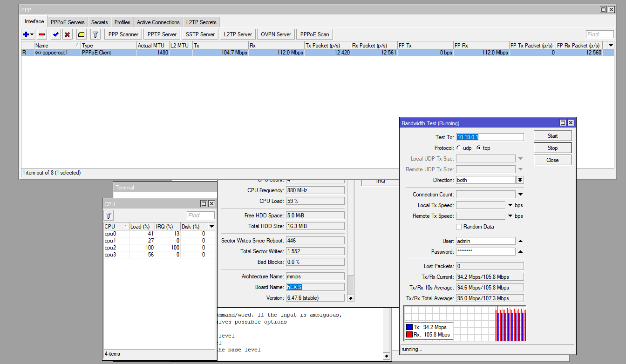Close the CPU window
Viewport: 626px width, 364px height.
point(211,204)
